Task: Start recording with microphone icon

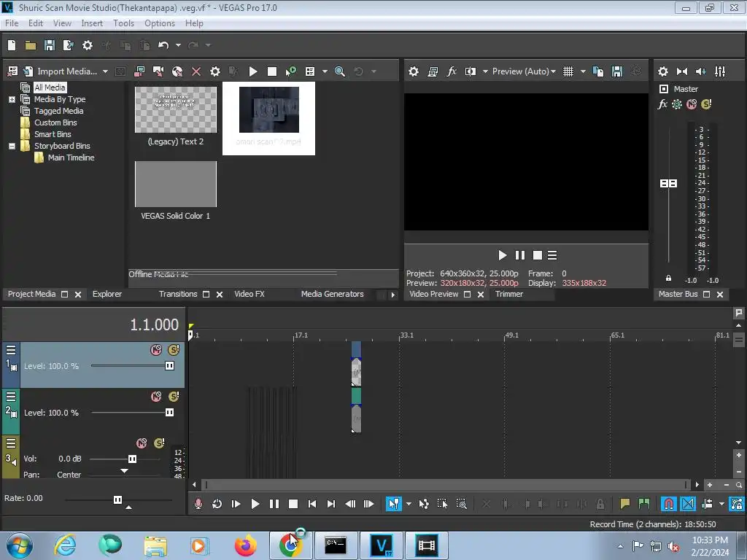Action: pos(198,504)
